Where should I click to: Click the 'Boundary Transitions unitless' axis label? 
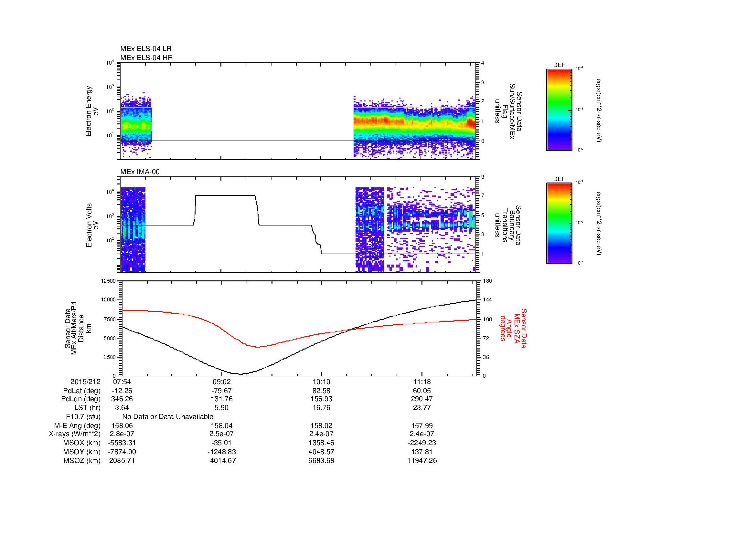pos(508,225)
